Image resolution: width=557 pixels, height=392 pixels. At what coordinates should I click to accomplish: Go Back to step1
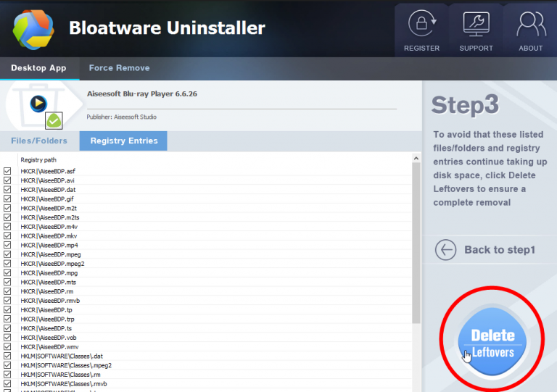pos(500,250)
